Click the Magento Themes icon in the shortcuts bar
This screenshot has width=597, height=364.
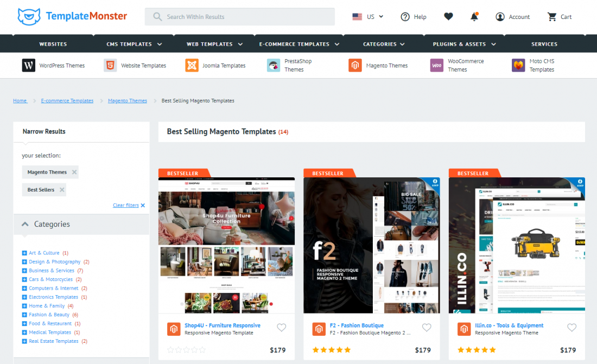click(x=355, y=66)
